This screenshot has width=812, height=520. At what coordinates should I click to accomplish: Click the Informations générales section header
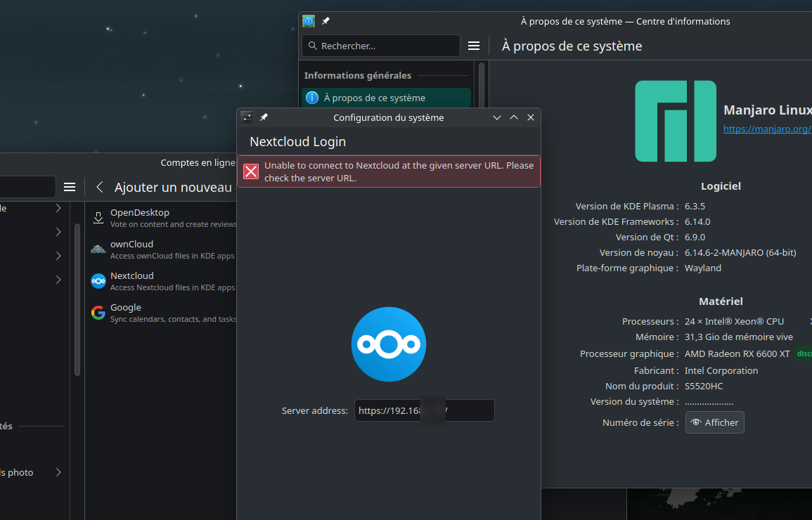[358, 76]
